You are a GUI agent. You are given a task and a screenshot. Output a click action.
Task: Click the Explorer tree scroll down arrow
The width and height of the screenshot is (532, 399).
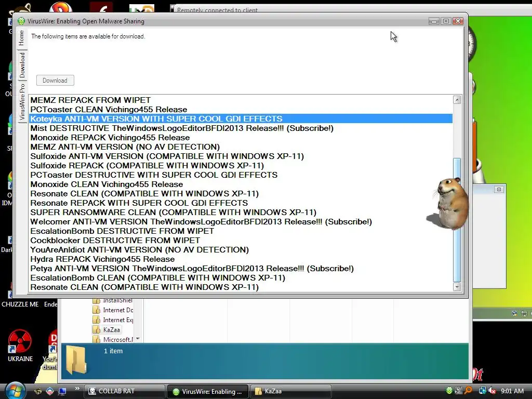(138, 339)
